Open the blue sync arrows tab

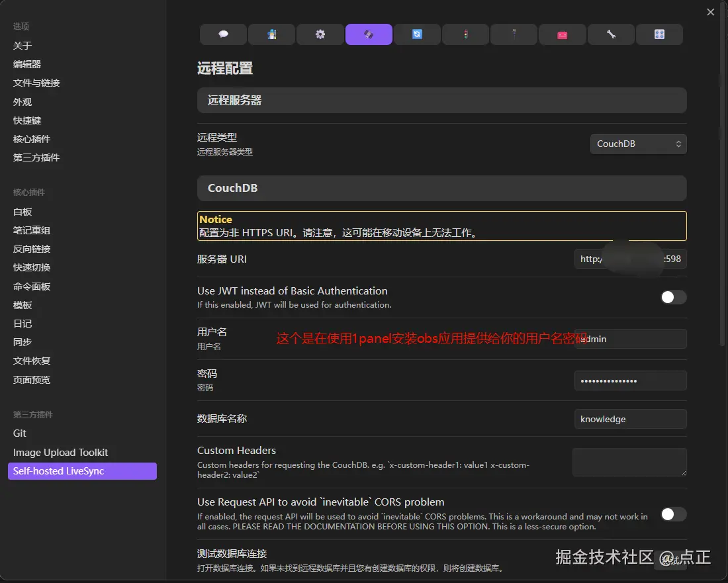417,34
